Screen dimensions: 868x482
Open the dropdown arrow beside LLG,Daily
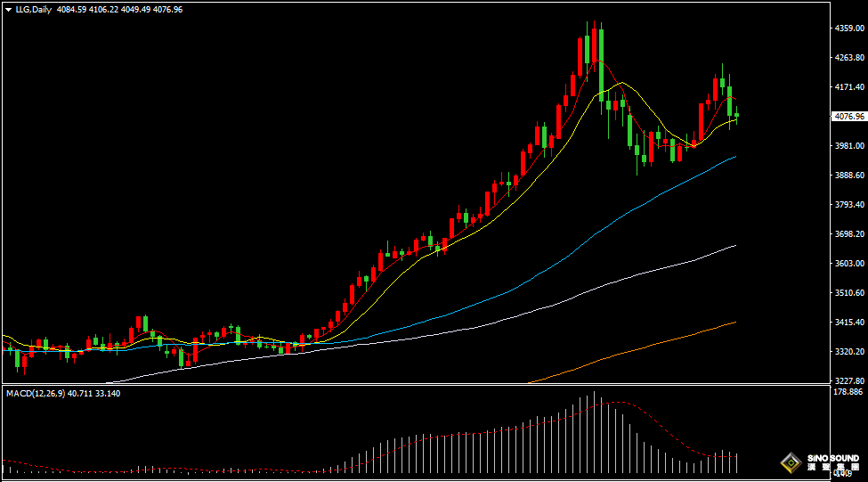pos(9,9)
